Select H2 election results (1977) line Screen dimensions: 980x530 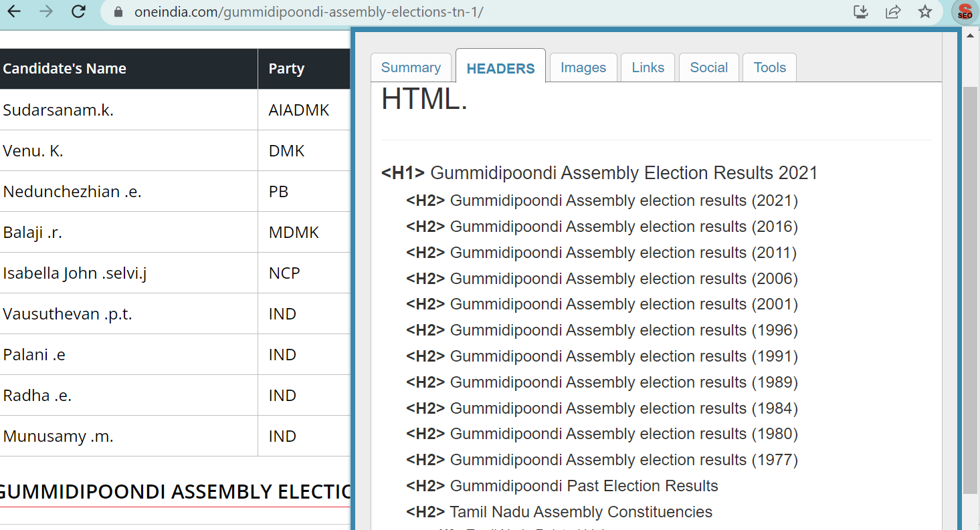pyautogui.click(x=602, y=460)
